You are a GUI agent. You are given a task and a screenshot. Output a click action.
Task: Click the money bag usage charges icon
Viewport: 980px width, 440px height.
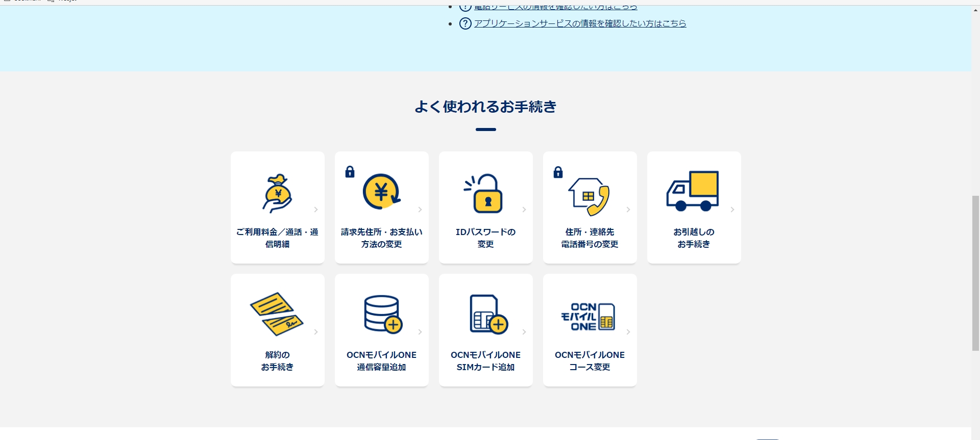click(x=277, y=193)
